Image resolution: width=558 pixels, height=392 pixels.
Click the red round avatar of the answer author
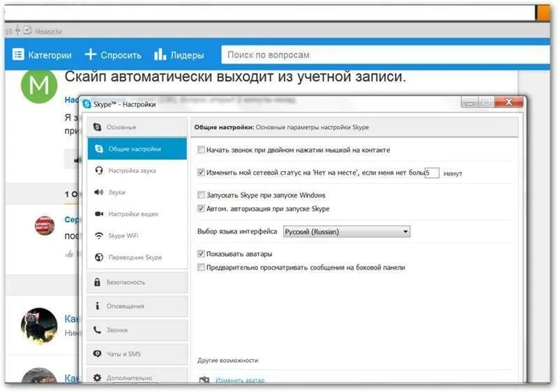click(45, 225)
